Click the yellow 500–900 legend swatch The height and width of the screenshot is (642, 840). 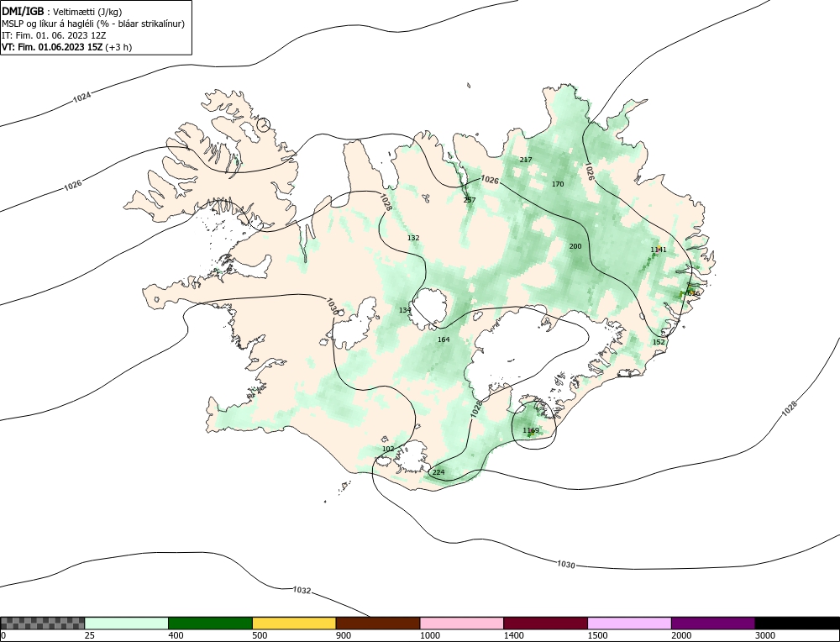294,623
